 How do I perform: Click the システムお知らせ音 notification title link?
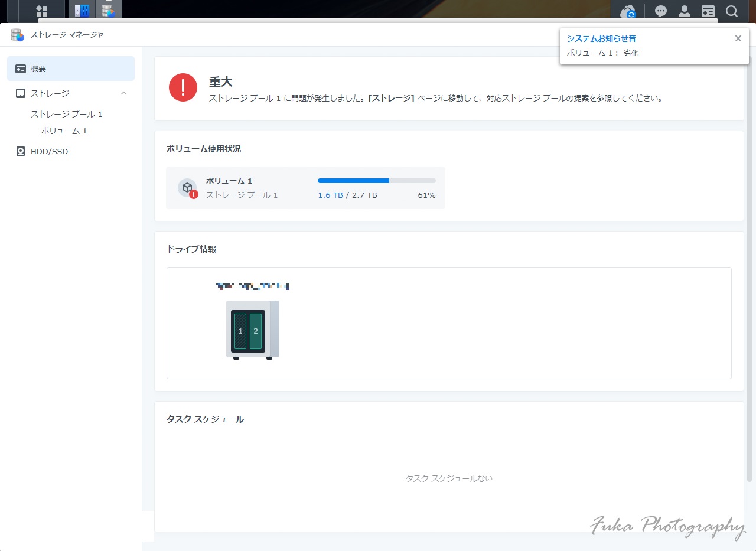tap(601, 38)
